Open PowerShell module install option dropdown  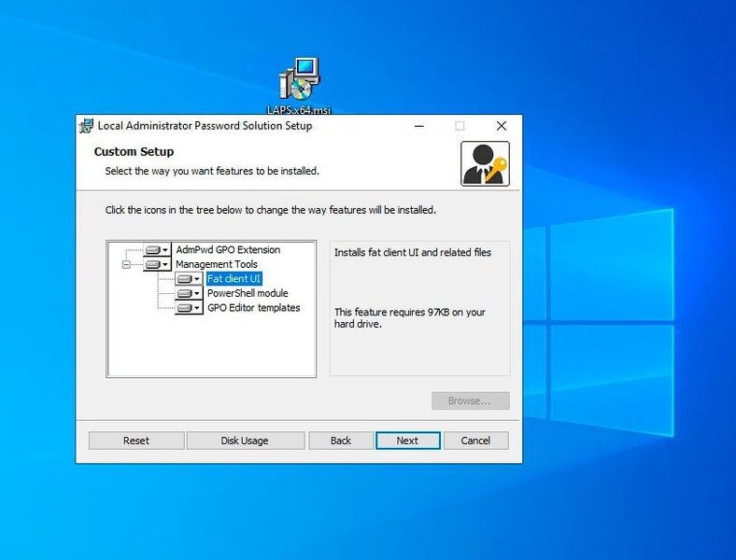point(189,293)
